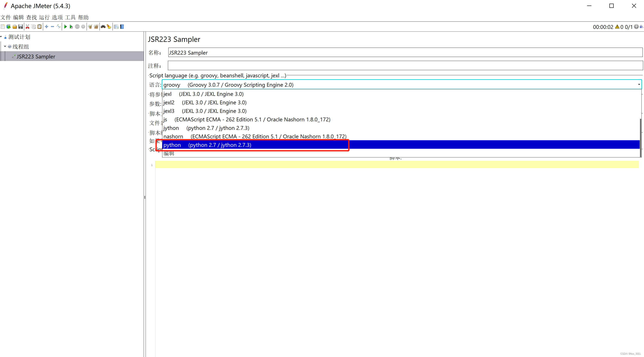Click the remote engines status icon
Screen dimensions: 644x357
pos(637,27)
